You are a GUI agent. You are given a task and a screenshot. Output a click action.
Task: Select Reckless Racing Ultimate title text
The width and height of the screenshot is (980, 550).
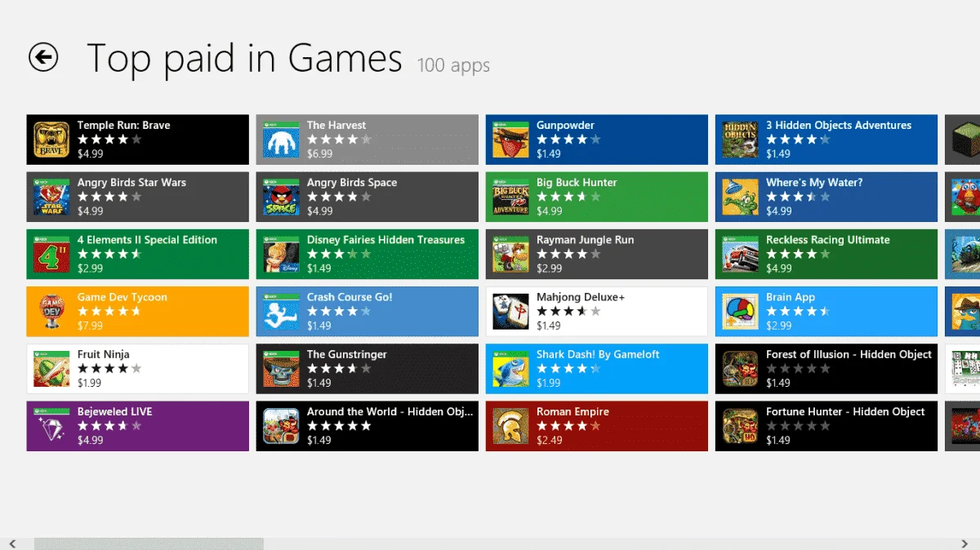coord(827,239)
